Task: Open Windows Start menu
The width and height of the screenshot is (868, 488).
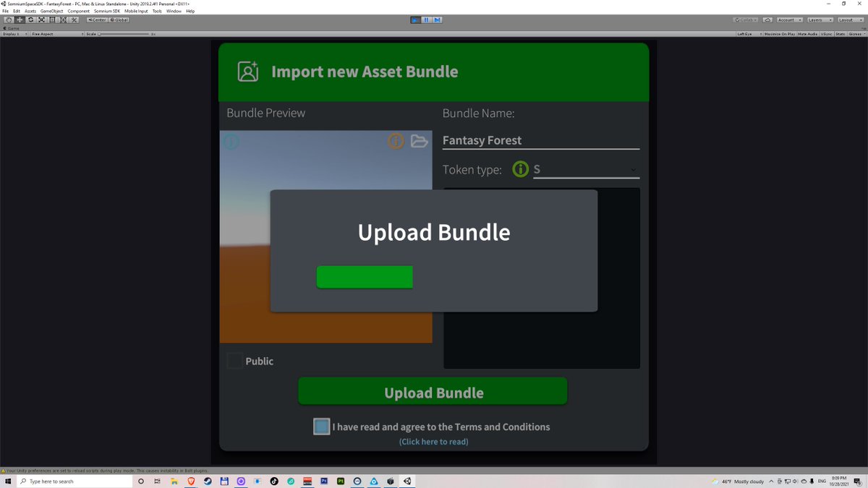Action: point(8,481)
